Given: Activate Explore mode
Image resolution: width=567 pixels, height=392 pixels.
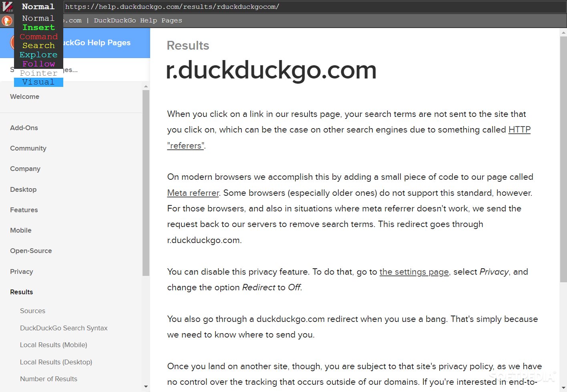Looking at the screenshot, I should 38,55.
